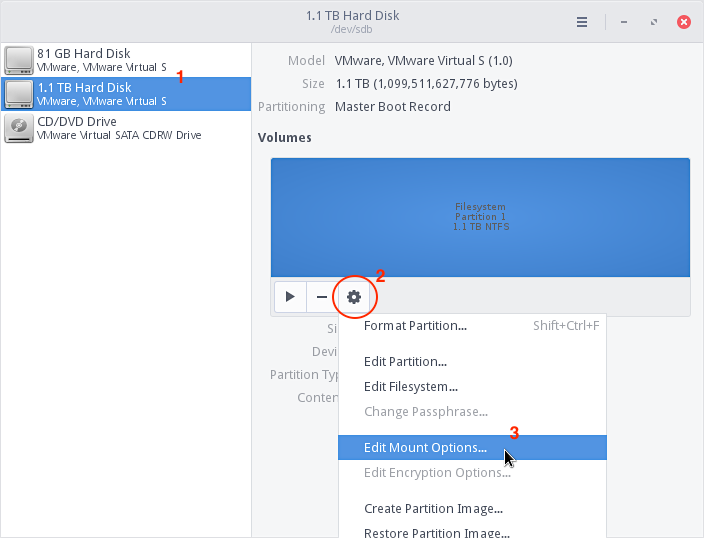Screen dimensions: 704x538
Task: Choose Create Partition Image... entry
Action: (x=433, y=509)
